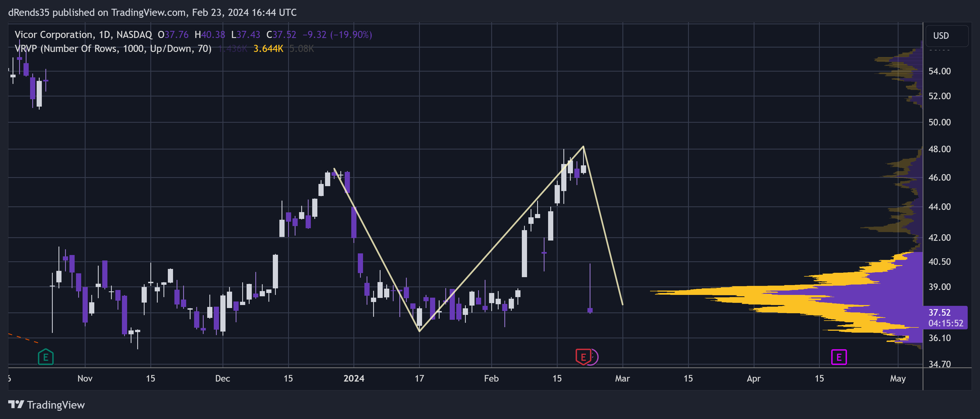Click the Nov date label on time axis
Viewport: 980px width, 419px height.
click(85, 378)
